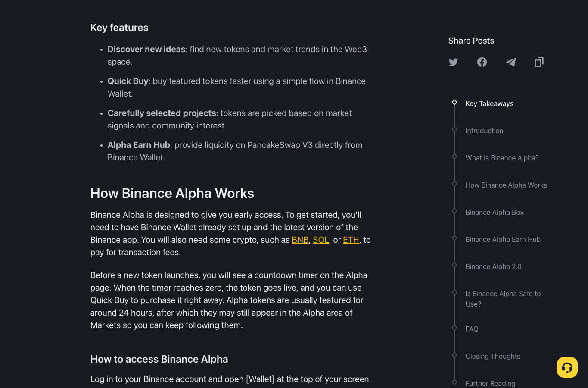588x388 pixels.
Task: Click 'Carefully selected projects' bullet text
Action: click(162, 113)
